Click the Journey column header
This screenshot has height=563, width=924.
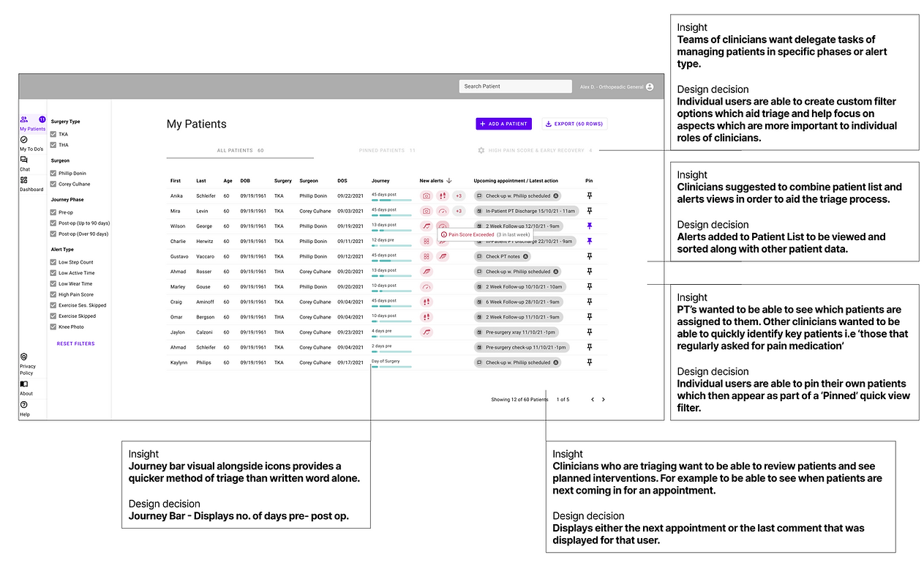click(380, 180)
